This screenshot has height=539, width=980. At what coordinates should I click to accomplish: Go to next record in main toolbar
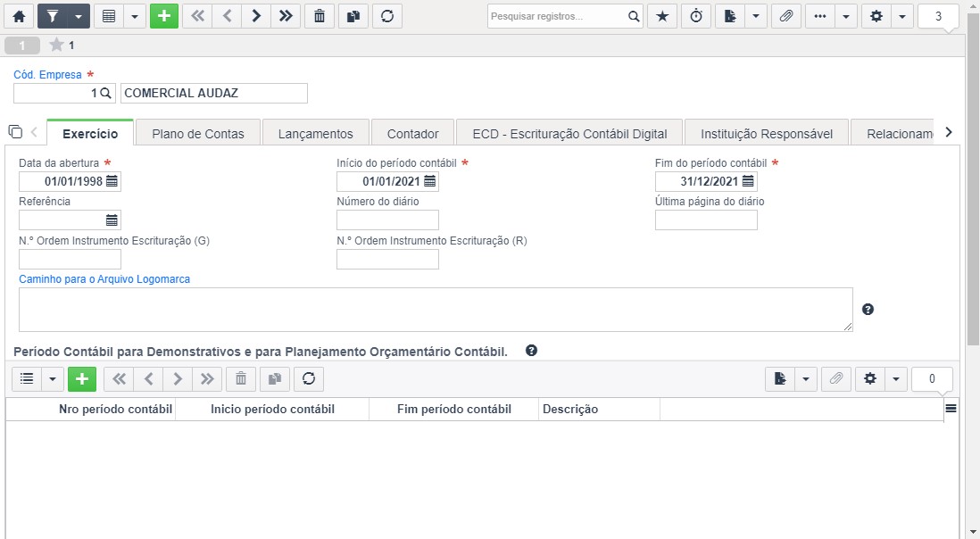256,16
